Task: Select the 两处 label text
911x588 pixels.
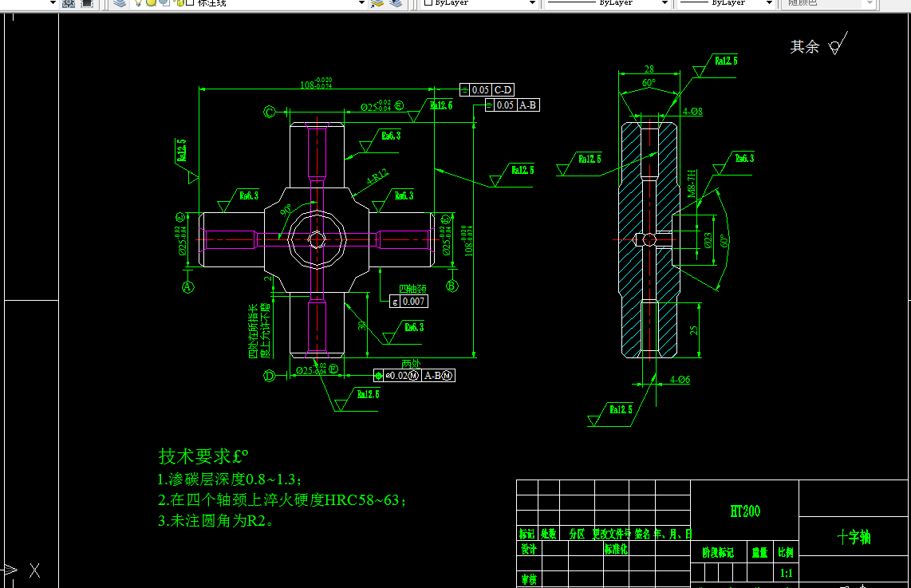Action: (x=411, y=364)
